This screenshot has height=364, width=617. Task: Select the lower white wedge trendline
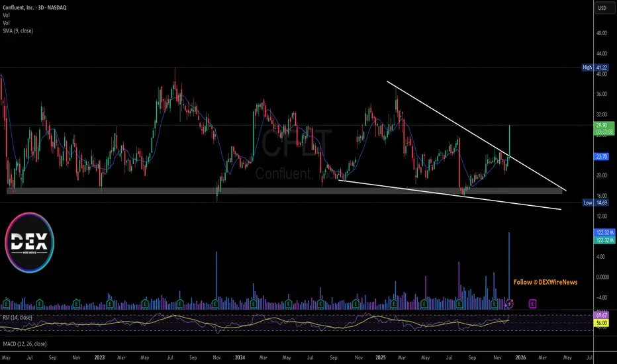(x=450, y=195)
